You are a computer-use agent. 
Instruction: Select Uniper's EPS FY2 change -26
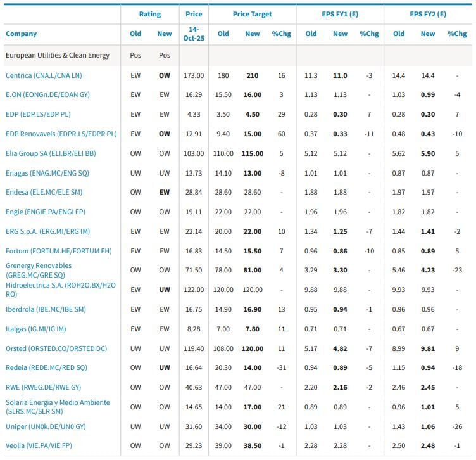(x=457, y=426)
